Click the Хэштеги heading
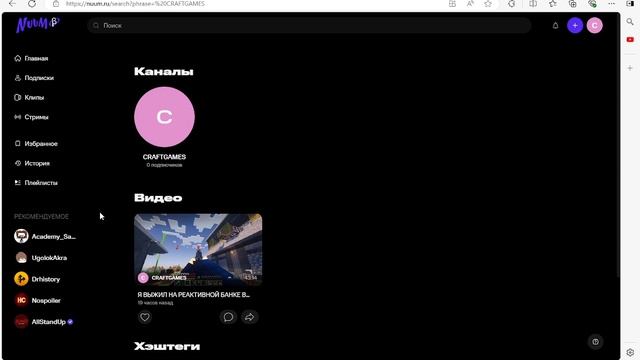Viewport: 640px width, 360px height. click(167, 346)
